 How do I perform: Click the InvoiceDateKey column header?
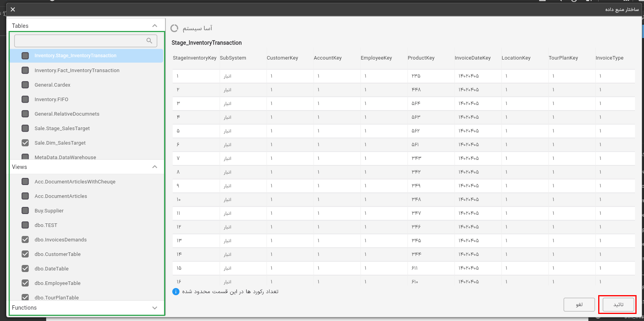point(473,58)
